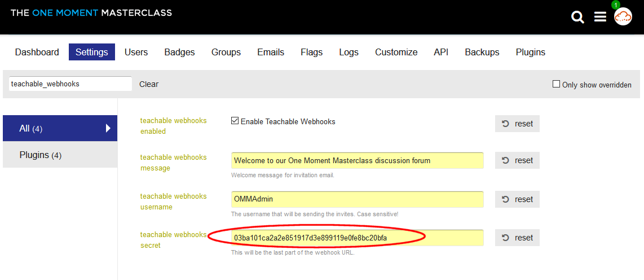Edit the OMMAdmin username field
This screenshot has width=644, height=280.
[x=357, y=199]
